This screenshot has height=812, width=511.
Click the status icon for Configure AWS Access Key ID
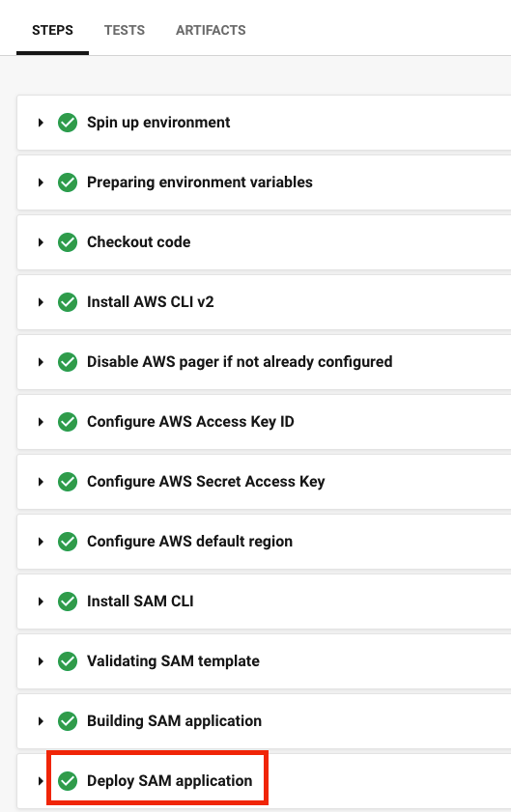[68, 422]
